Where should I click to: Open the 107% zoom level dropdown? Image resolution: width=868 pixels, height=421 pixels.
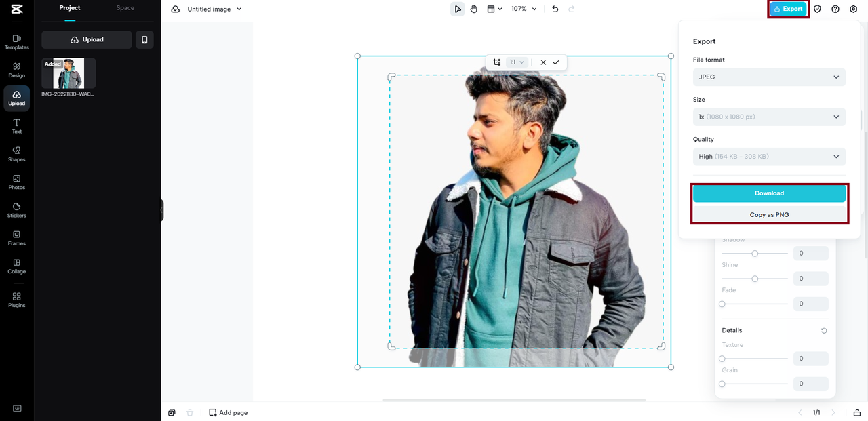click(524, 9)
